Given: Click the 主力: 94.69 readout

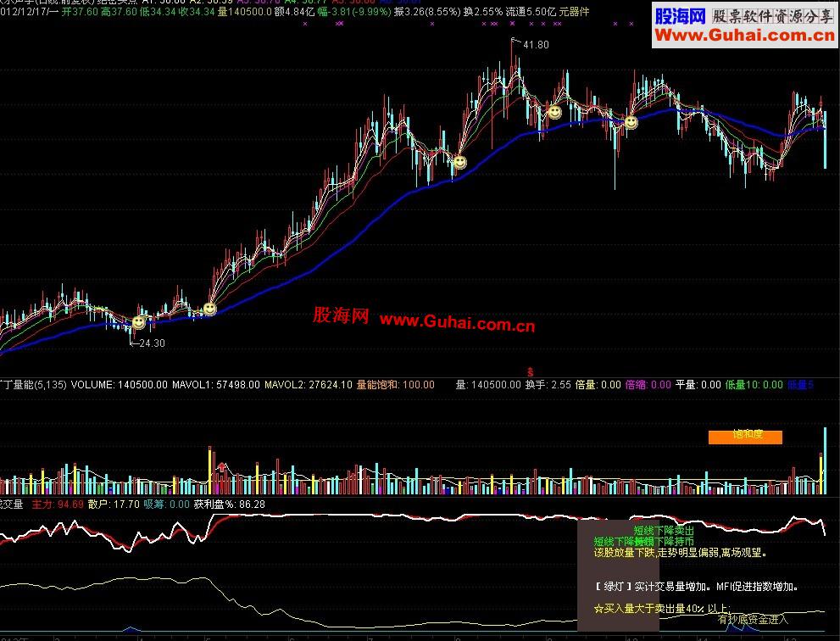Looking at the screenshot, I should [58, 504].
